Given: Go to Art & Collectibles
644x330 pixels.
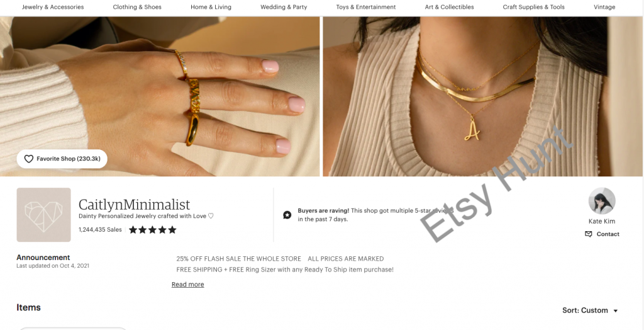Looking at the screenshot, I should 449,7.
